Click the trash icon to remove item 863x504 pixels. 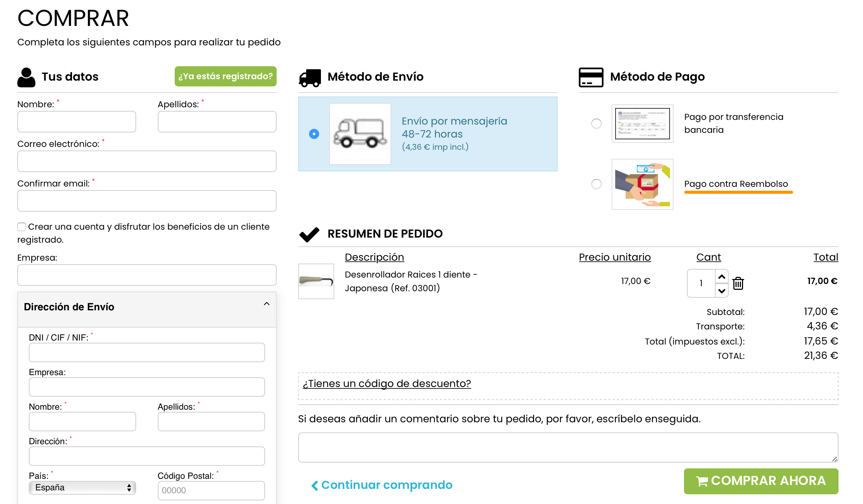pyautogui.click(x=738, y=283)
